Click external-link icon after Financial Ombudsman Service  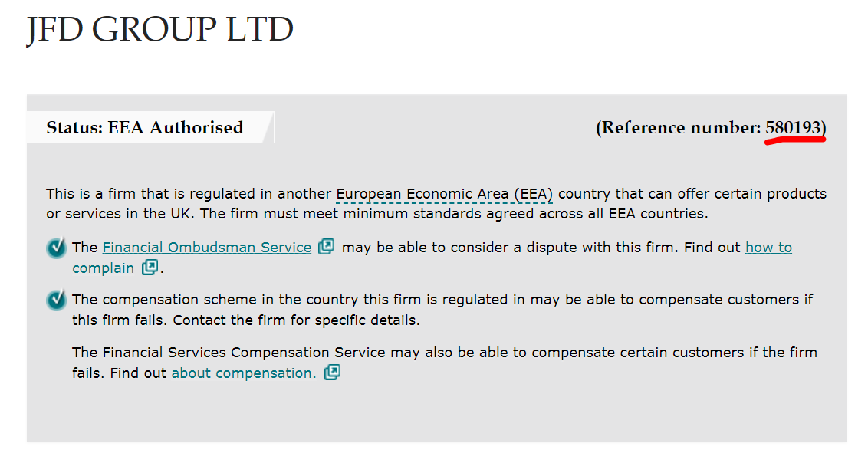326,247
